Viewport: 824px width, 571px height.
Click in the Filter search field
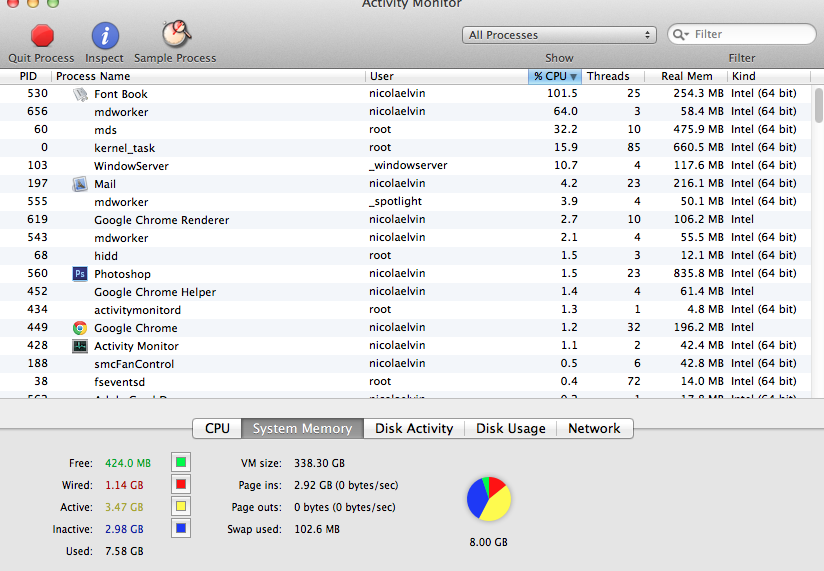[x=741, y=34]
